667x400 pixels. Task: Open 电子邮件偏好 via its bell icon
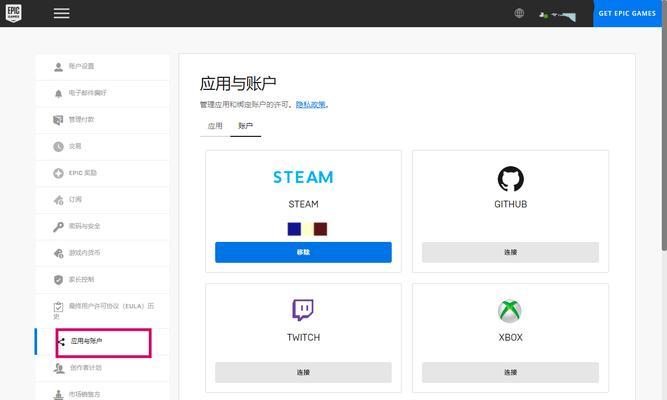pos(58,94)
